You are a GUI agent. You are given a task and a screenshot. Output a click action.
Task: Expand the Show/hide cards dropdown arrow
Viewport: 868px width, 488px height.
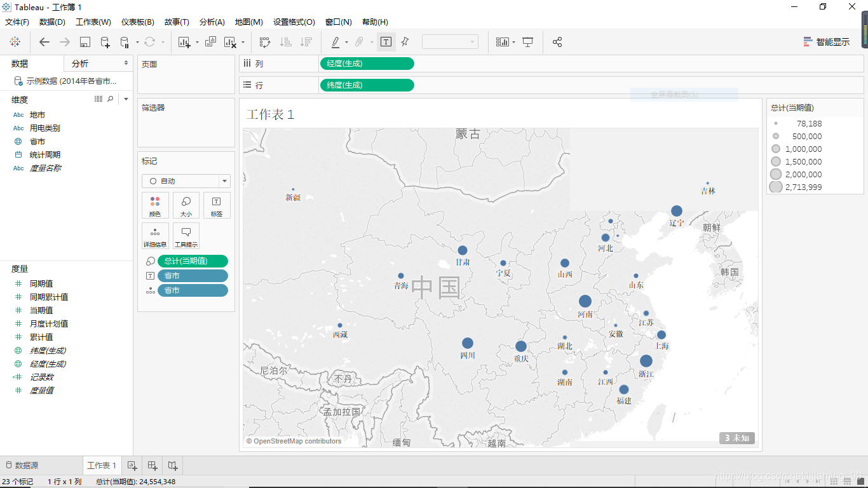513,43
